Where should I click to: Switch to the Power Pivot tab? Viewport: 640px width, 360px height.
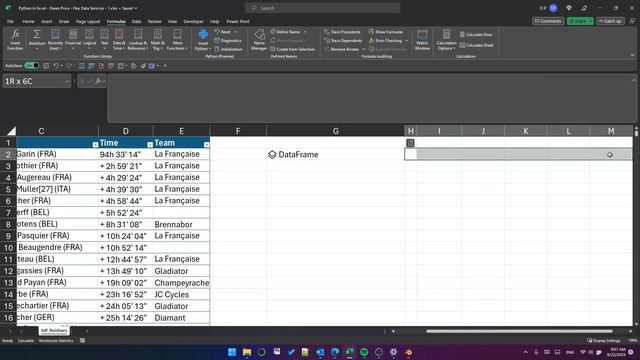coord(238,21)
